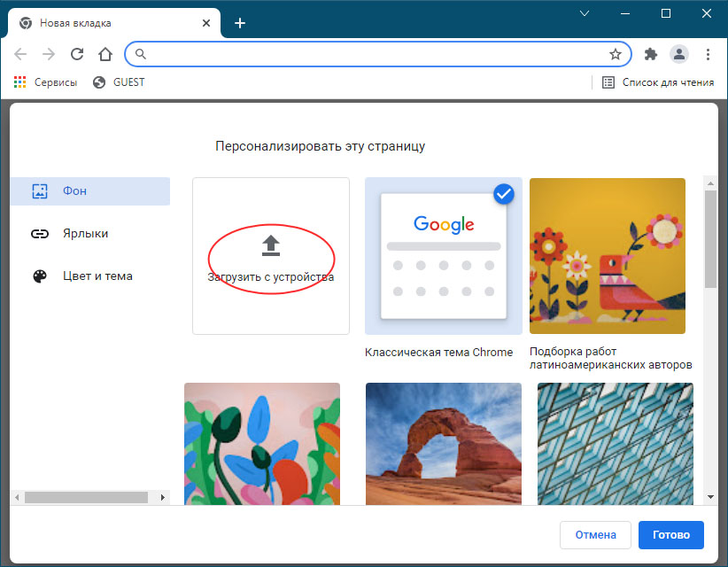Select the Новая вкладка tab
Screen dimensions: 728x567
113,23
